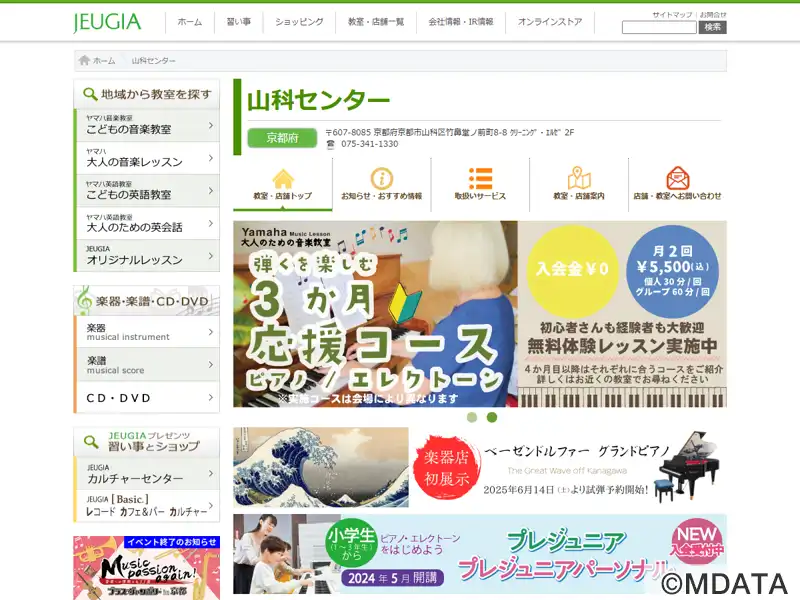The height and width of the screenshot is (600, 800).
Task: Click the 検索 search button
Action: (x=712, y=28)
